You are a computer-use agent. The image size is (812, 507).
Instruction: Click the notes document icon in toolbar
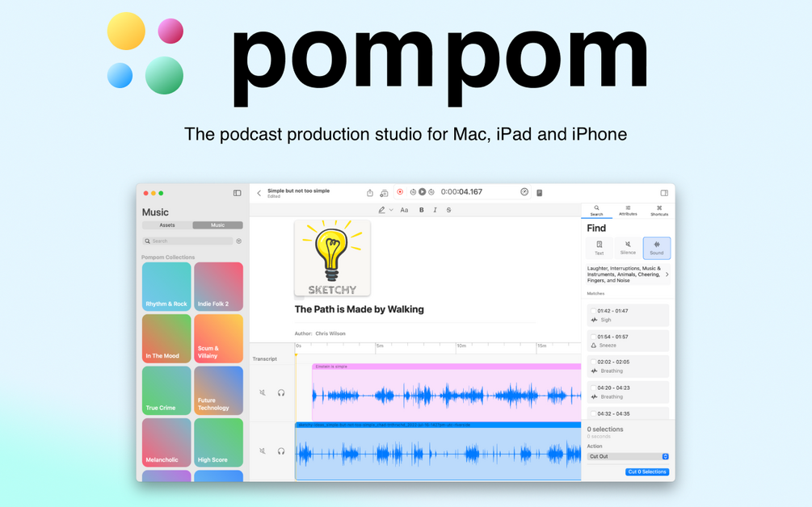[539, 192]
